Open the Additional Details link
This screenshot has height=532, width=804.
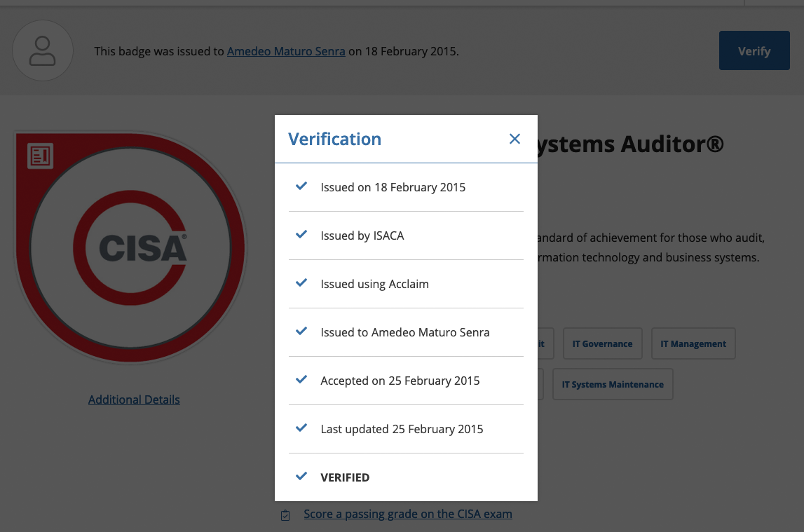[134, 400]
